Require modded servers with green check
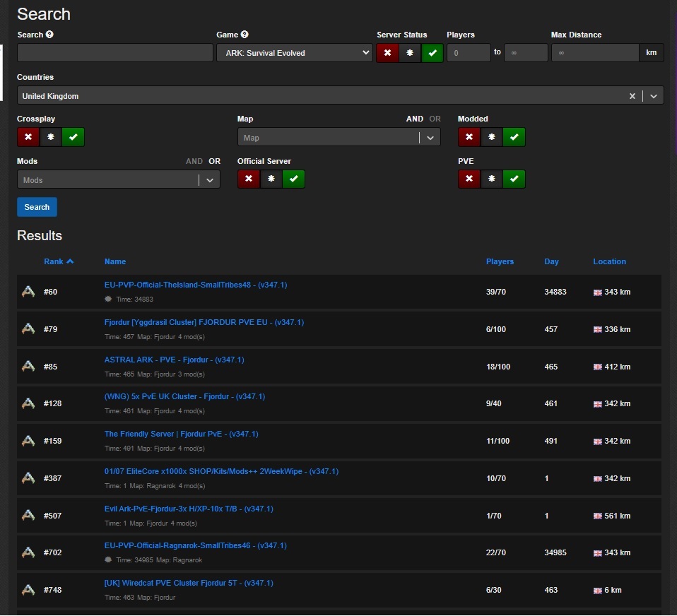The width and height of the screenshot is (677, 616). pyautogui.click(x=514, y=137)
